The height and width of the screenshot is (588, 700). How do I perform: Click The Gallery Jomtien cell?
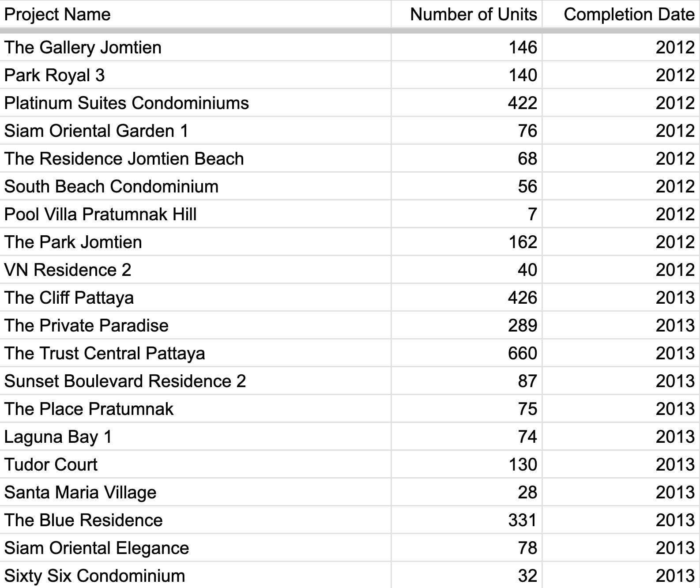coord(195,47)
